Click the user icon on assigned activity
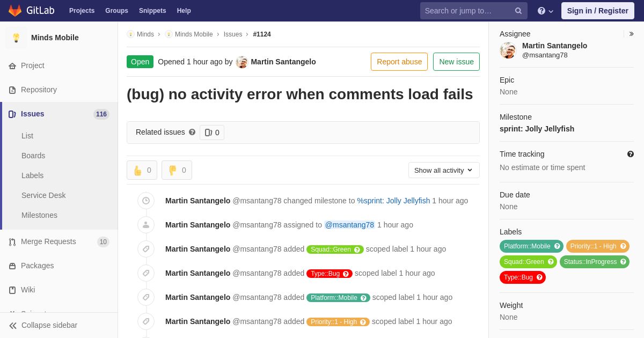The image size is (644, 338). coord(146,225)
